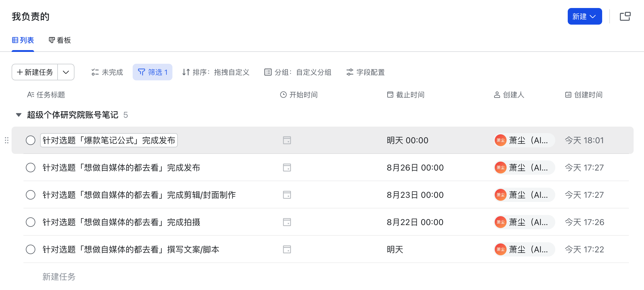The height and width of the screenshot is (290, 644).
Task: Click the 新建任务 button
Action: pos(35,72)
